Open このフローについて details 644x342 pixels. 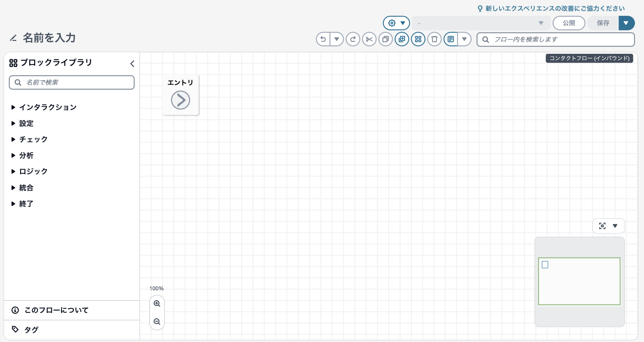pyautogui.click(x=57, y=310)
